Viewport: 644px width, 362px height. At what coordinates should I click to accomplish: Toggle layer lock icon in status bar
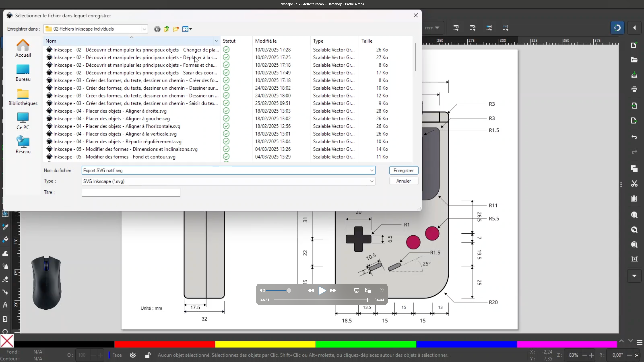[x=148, y=355]
